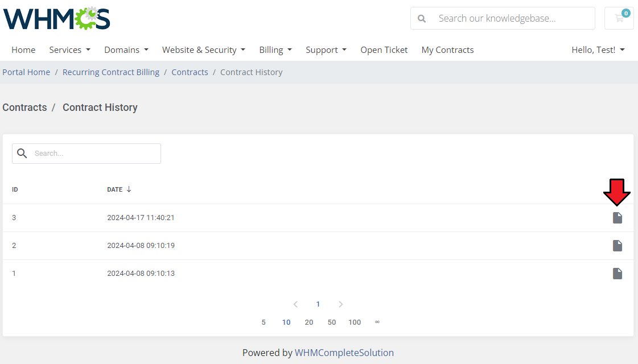
Task: Expand the Billing dropdown menu
Action: pyautogui.click(x=275, y=50)
